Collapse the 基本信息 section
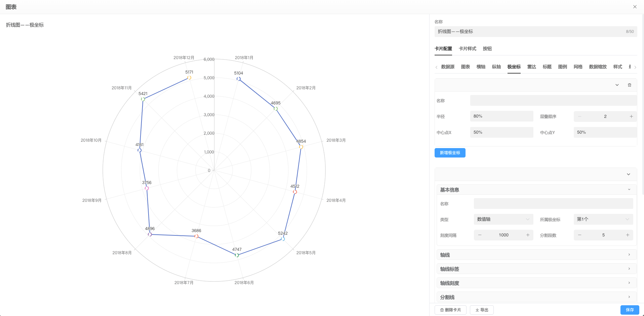Viewport: 644px width, 316px height. (629, 189)
